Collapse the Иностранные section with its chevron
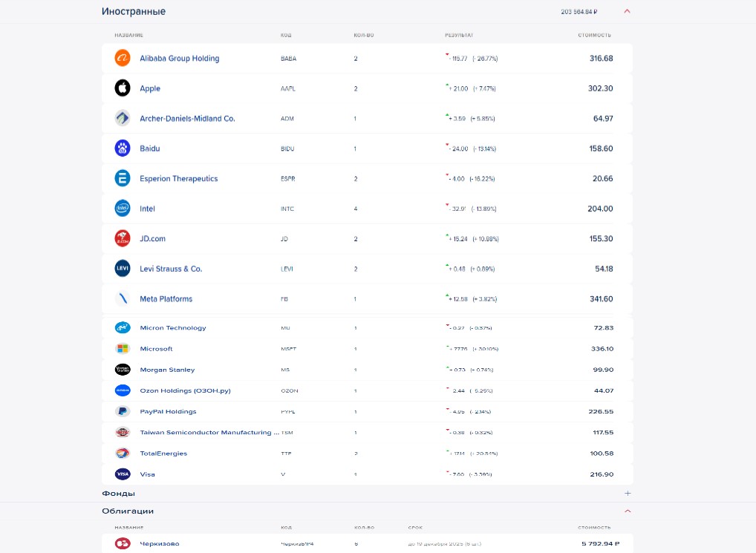Screen dimensions: 756x553 pos(627,11)
